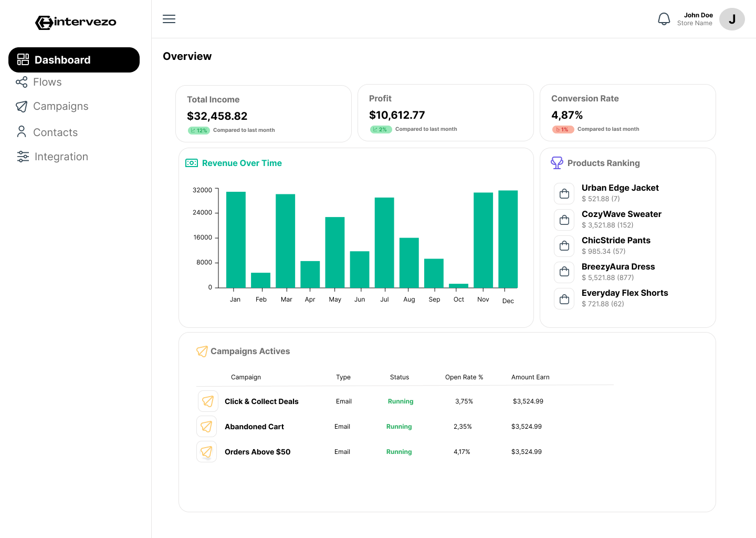Click the Overview heading
Screen dimensions: 756x538
click(x=187, y=56)
